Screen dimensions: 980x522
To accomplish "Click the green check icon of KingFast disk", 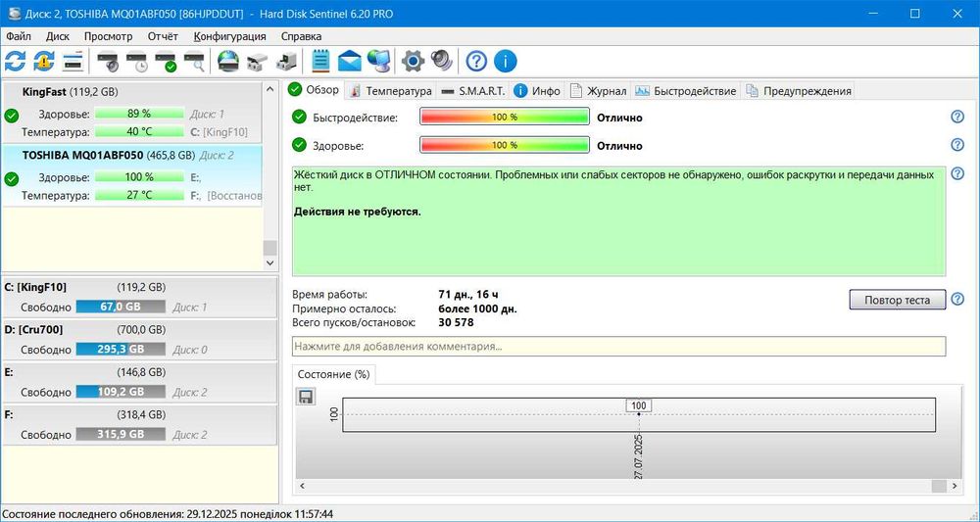I will [11, 116].
